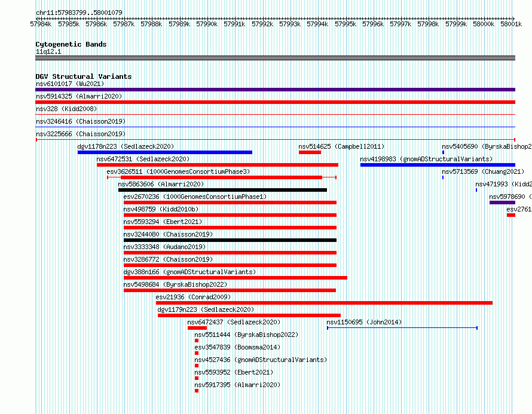Select nsv5511444 (ByrskaBishop2022) label

(x=246, y=335)
